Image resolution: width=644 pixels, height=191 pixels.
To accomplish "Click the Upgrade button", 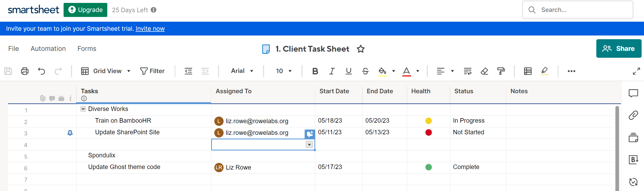I will point(85,10).
